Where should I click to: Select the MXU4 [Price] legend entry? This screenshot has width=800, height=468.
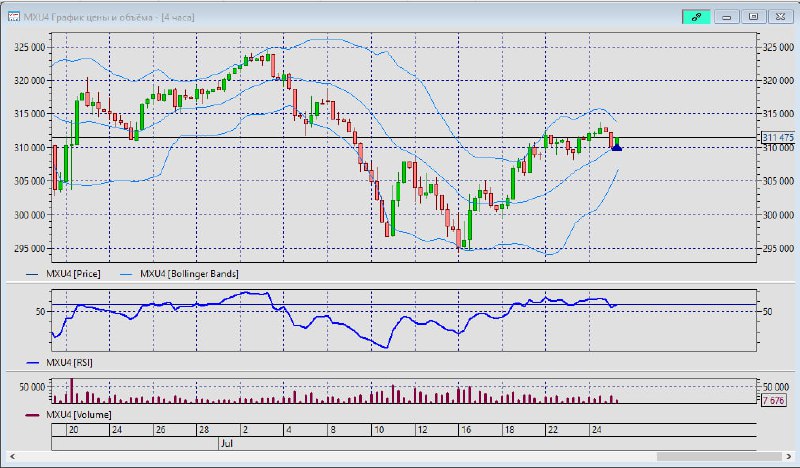tap(63, 274)
